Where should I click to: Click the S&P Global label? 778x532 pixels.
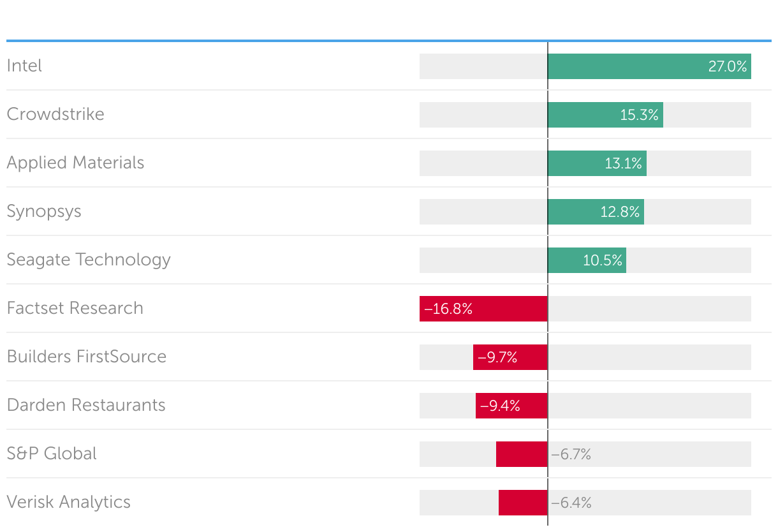[x=52, y=454]
